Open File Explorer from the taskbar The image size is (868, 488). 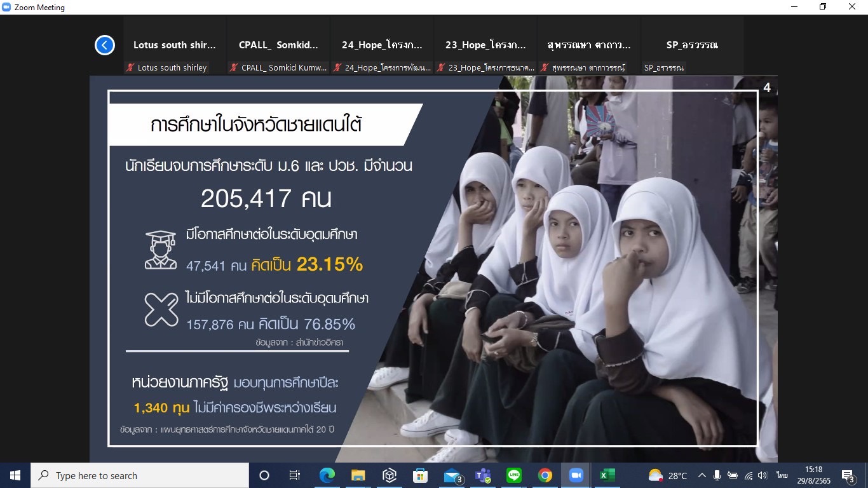click(358, 475)
